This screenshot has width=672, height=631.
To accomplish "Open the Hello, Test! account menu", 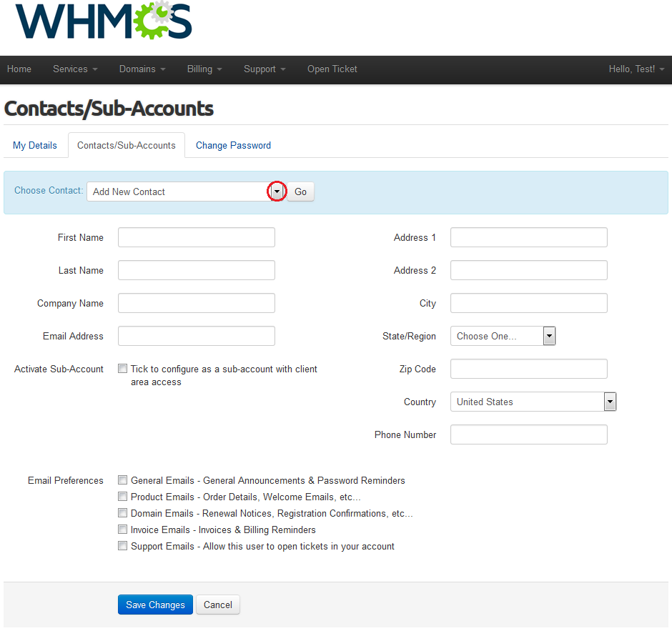I will pyautogui.click(x=636, y=69).
